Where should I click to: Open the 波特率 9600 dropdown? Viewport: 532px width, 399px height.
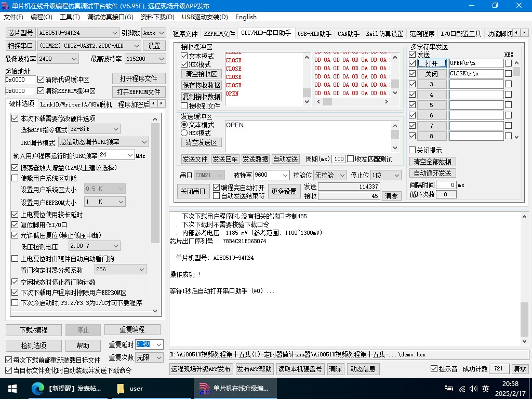point(285,175)
